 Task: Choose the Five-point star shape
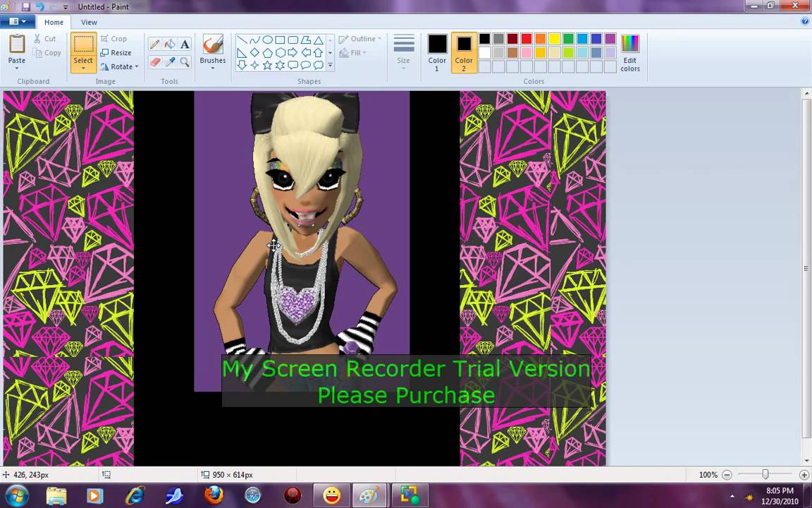coord(267,66)
